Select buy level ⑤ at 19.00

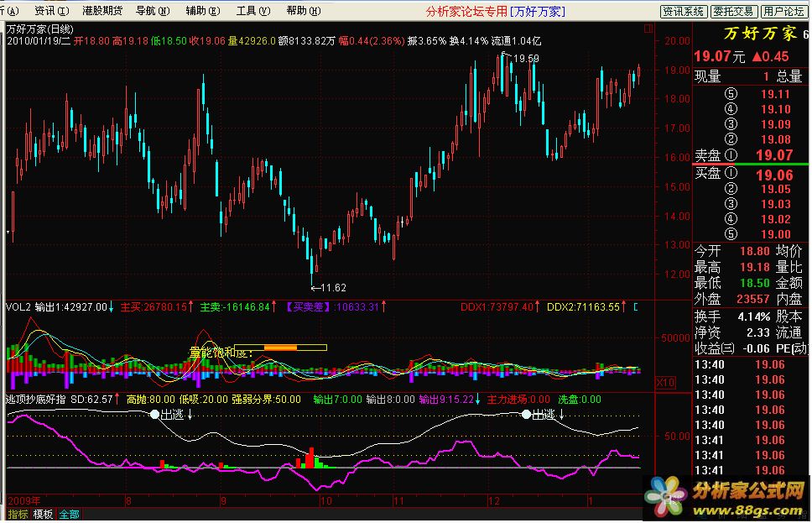(757, 234)
